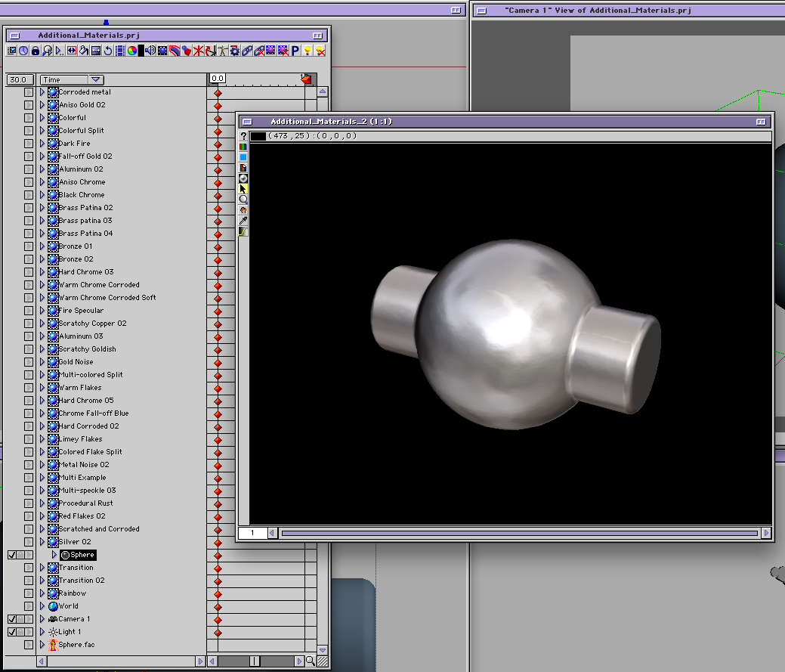Toggle the Light 1 visibility checkbox
Screen dimensions: 785x672
tap(12, 632)
